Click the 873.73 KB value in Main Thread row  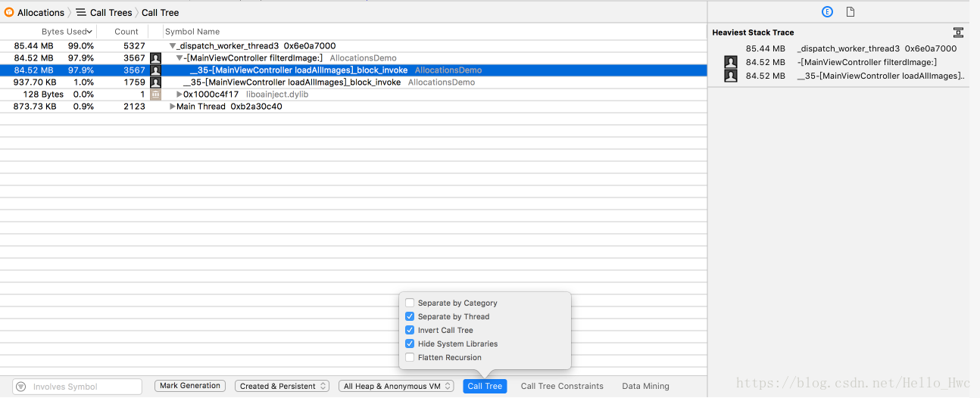pos(35,107)
